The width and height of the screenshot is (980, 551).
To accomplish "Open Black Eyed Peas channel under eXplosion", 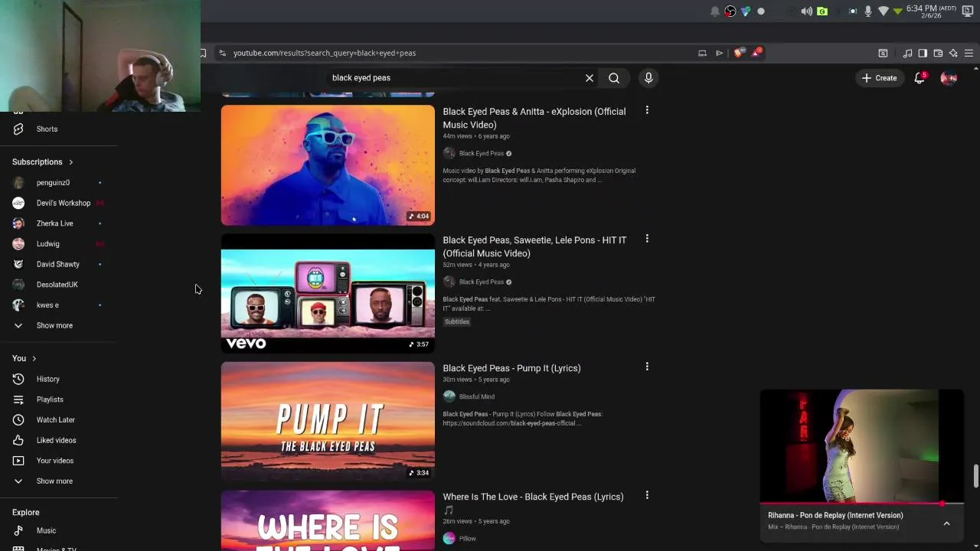I will point(482,153).
